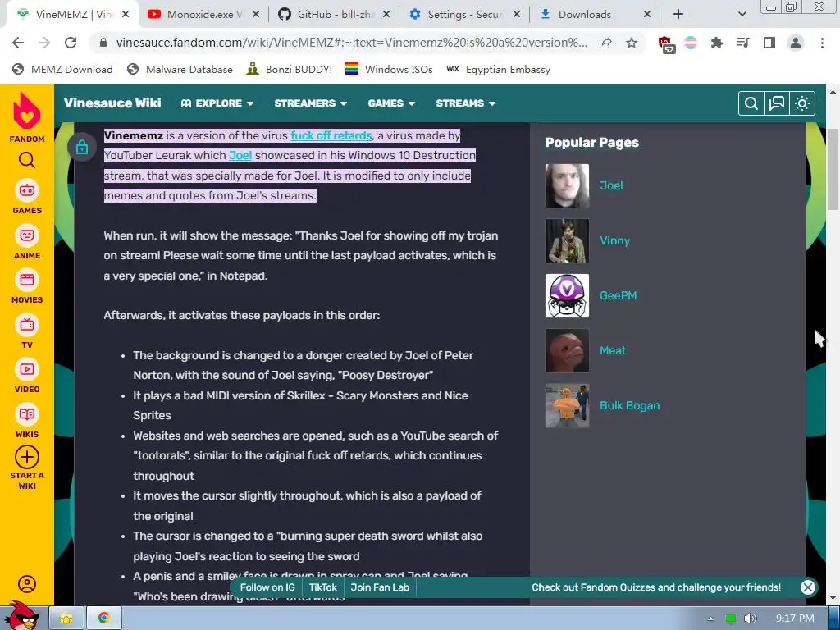
Task: Open Chrome from the taskbar
Action: (x=104, y=619)
